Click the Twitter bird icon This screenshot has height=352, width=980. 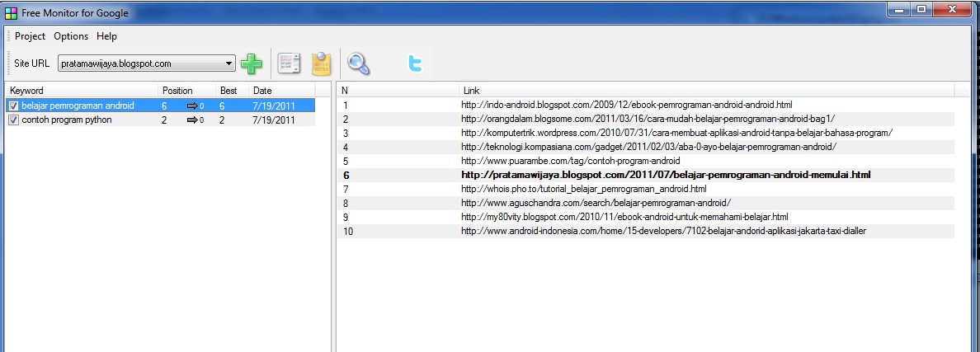pyautogui.click(x=415, y=63)
